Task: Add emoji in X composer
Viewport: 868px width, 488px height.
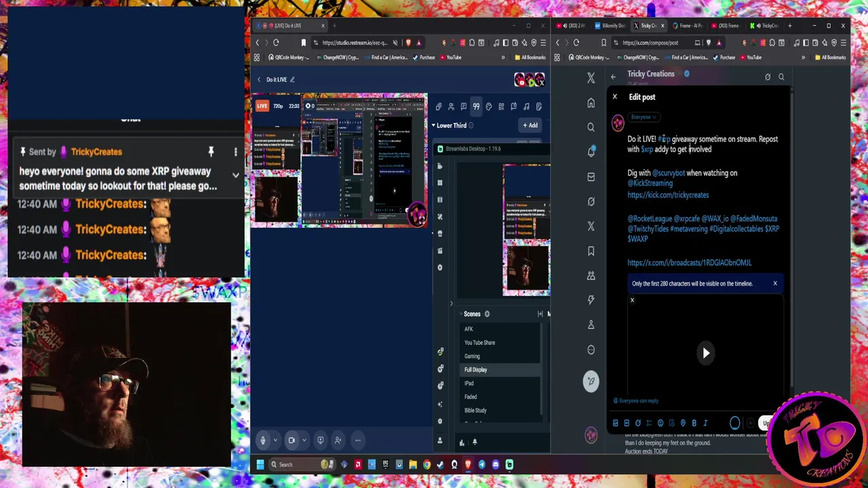Action: (x=660, y=423)
